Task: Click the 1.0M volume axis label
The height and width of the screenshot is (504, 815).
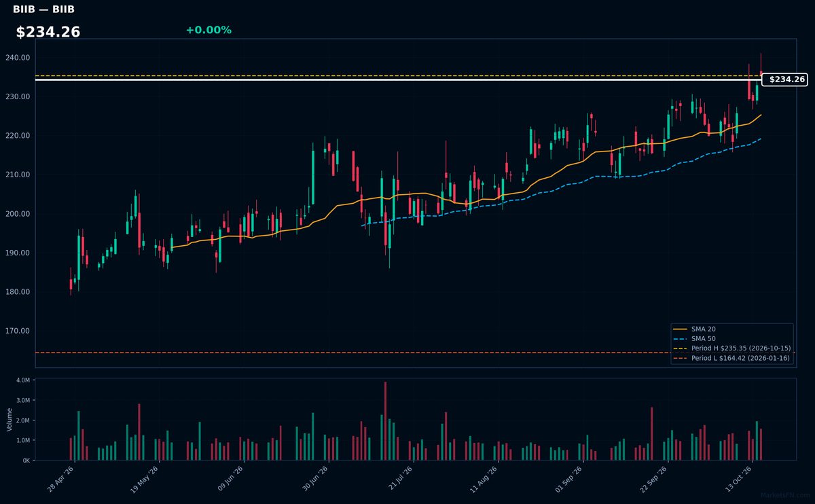Action: click(23, 441)
